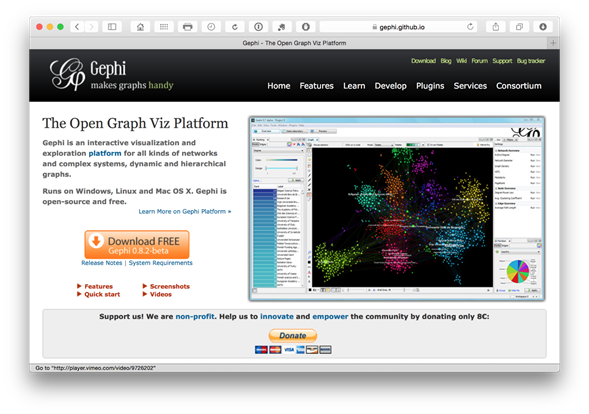Viewport: 589px width, 414px height.
Task: Open the Home navigation item
Action: pos(279,86)
